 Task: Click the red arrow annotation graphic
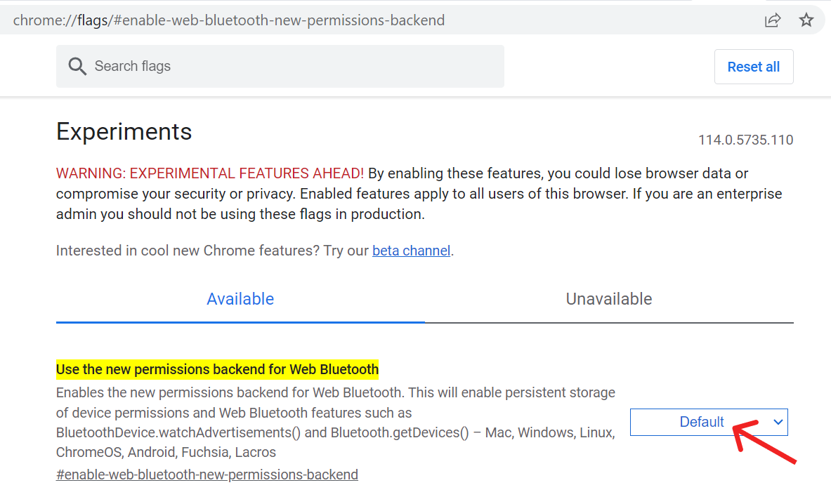766,443
